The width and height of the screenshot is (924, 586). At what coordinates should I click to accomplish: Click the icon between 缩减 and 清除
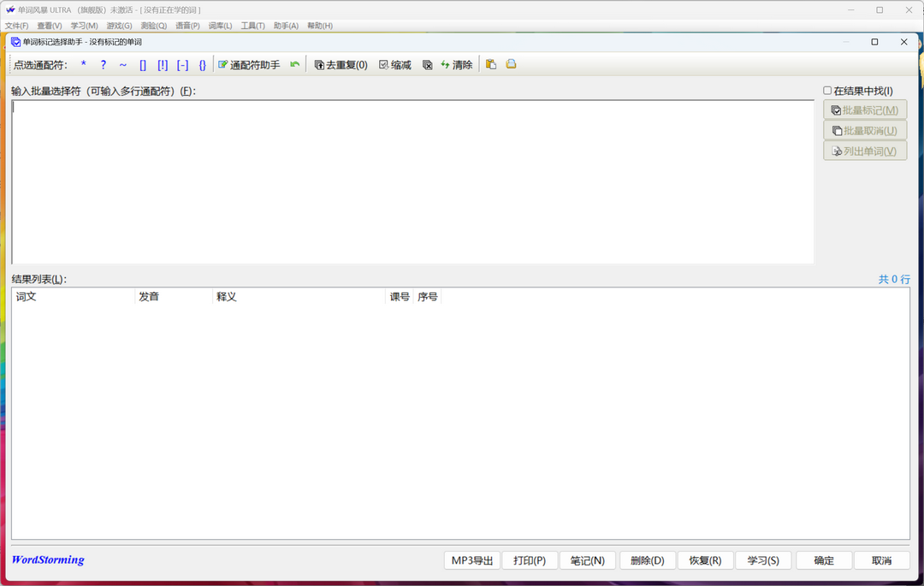click(x=427, y=64)
